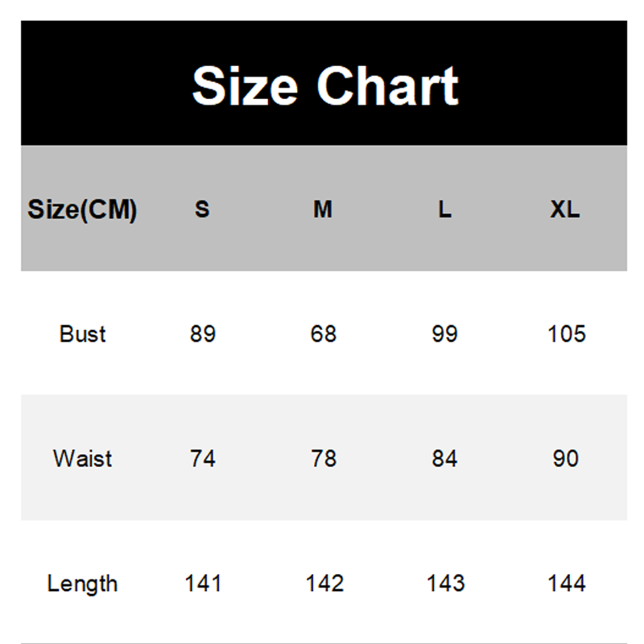This screenshot has height=644, width=644.
Task: Select the Waist row label
Action: (82, 459)
